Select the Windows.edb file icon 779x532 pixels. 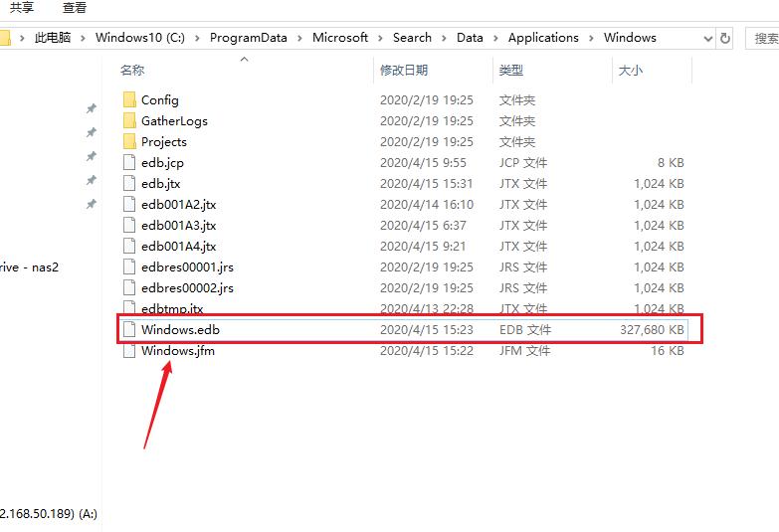(x=129, y=329)
